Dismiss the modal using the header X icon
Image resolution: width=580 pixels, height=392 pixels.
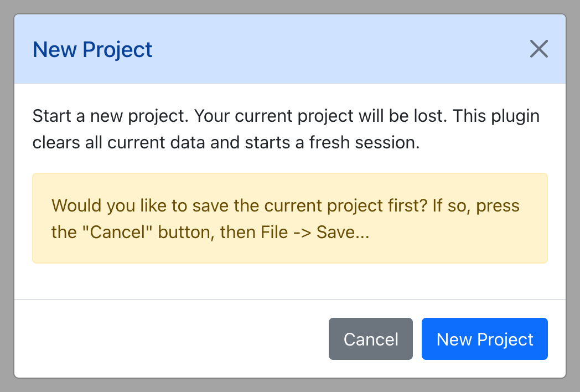538,49
